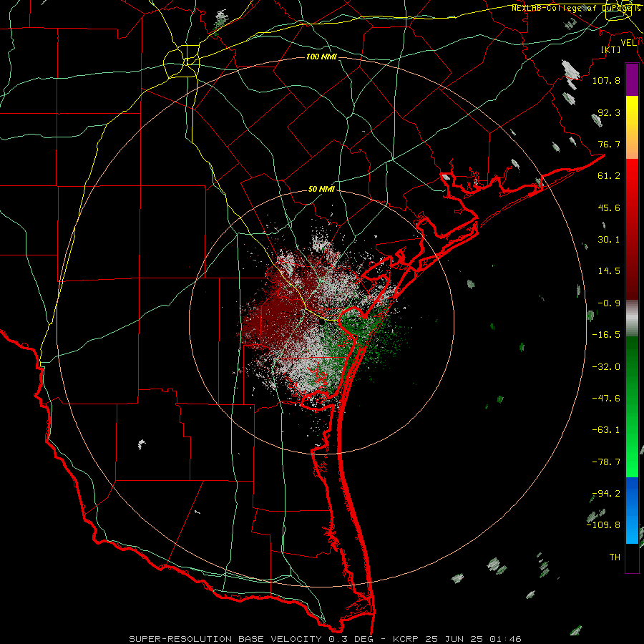This screenshot has height=644, width=644.
Task: Select the -63.1 value on the velocity scale
Action: [x=606, y=430]
